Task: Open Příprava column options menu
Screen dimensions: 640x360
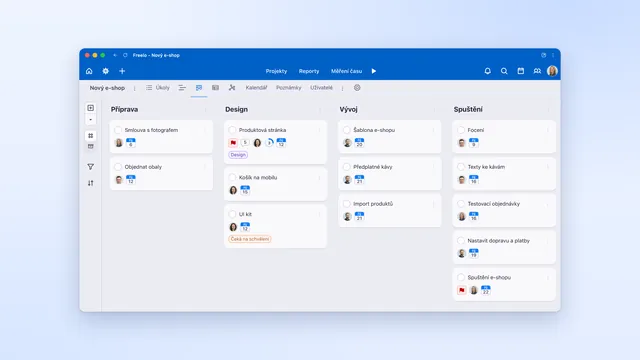Action: (205, 109)
